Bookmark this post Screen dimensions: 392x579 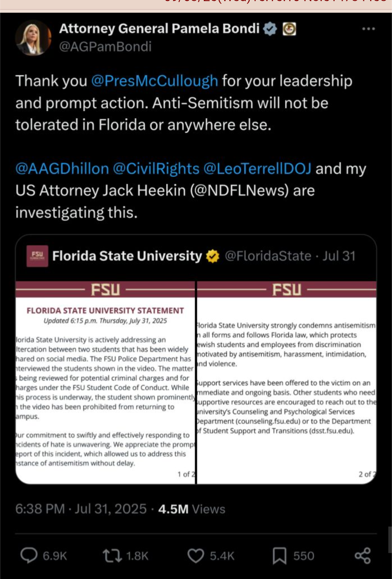tap(279, 556)
